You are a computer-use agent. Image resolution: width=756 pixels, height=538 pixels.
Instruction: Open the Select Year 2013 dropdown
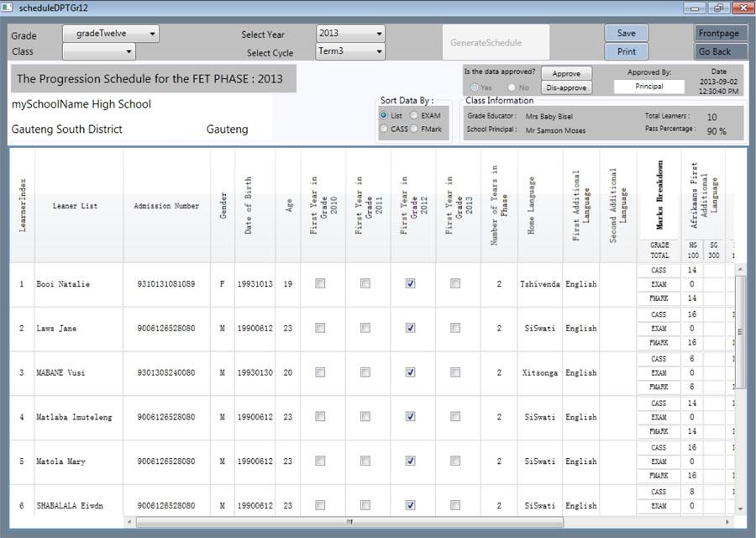349,34
